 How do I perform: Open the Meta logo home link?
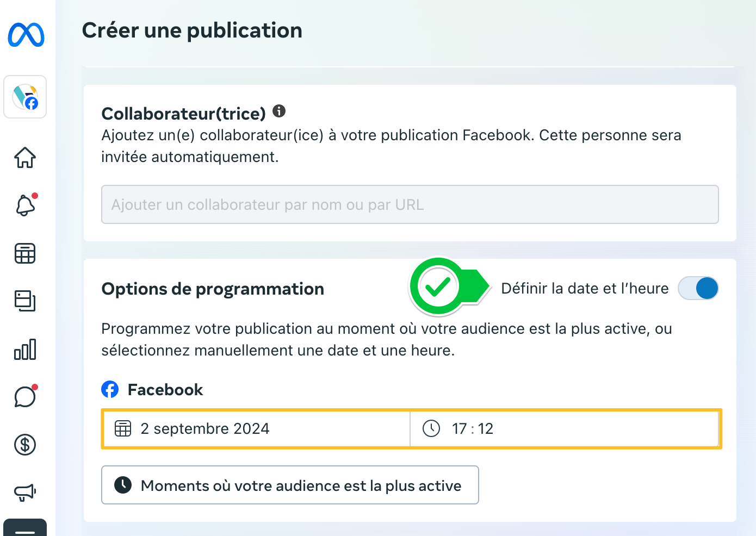(x=26, y=35)
